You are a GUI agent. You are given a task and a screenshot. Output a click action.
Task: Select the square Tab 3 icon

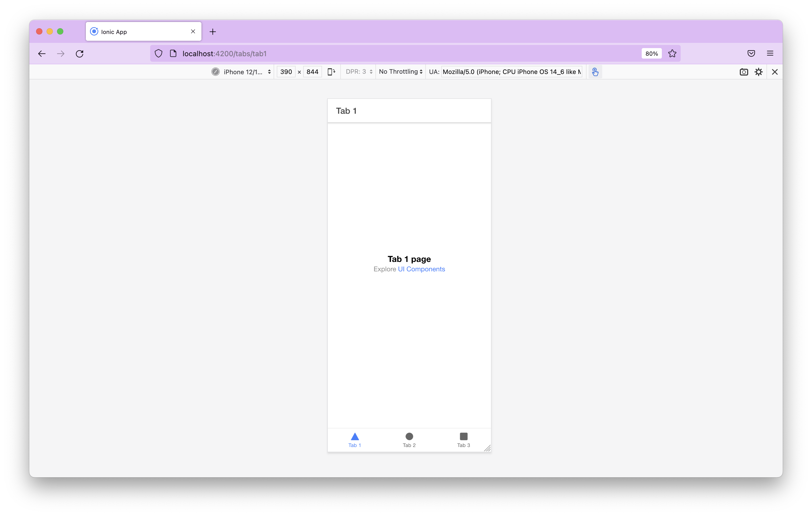[x=463, y=436]
